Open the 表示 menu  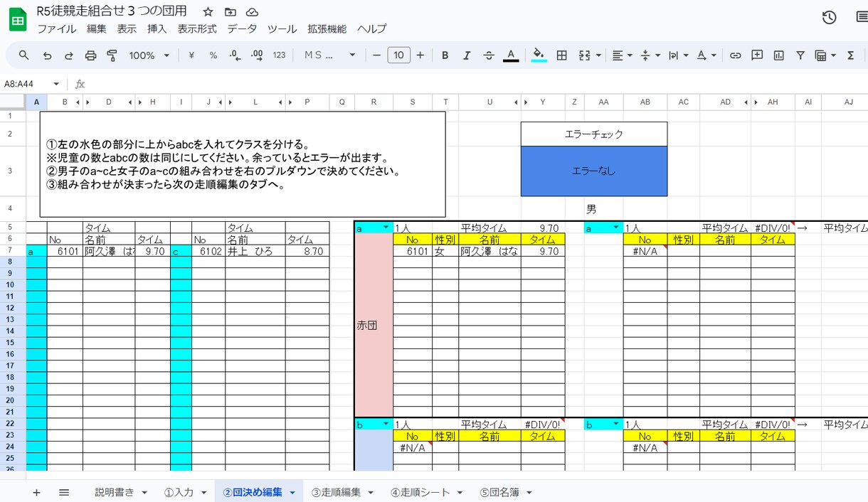pos(127,29)
